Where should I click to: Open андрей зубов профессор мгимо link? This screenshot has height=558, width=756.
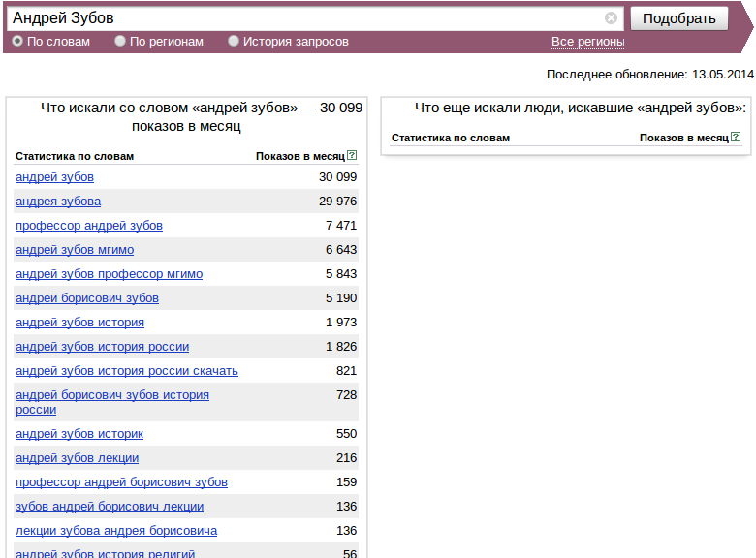(x=109, y=274)
